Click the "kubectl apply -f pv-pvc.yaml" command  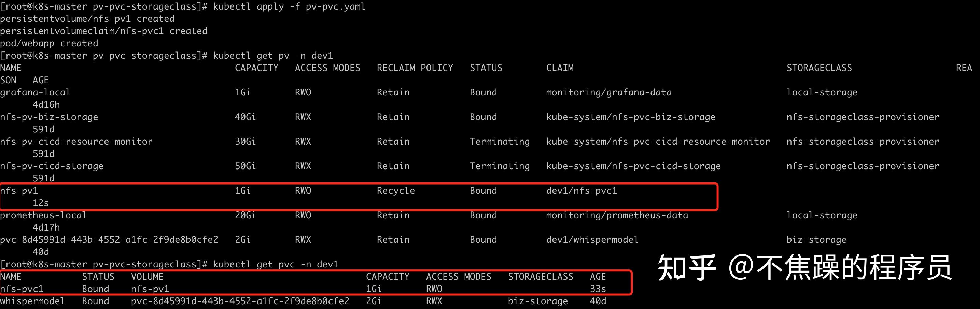[x=289, y=6]
